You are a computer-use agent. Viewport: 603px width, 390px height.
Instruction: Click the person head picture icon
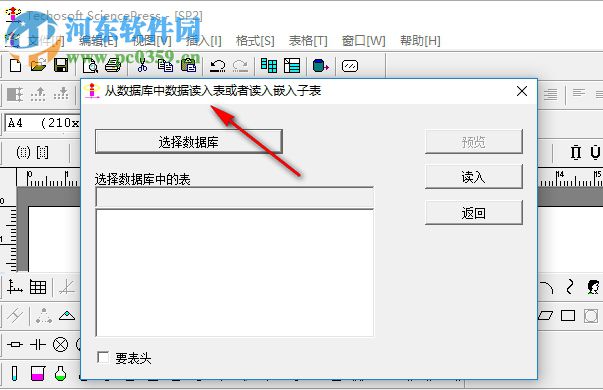point(593,287)
